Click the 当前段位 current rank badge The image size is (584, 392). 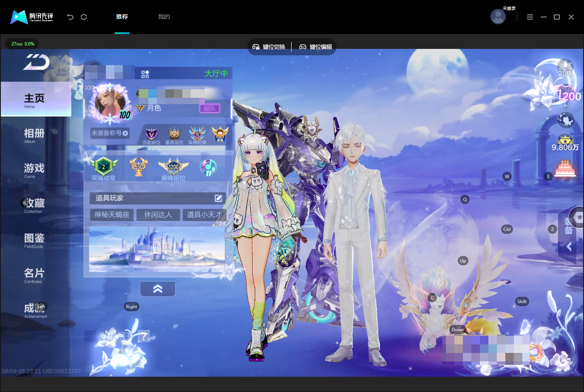151,136
